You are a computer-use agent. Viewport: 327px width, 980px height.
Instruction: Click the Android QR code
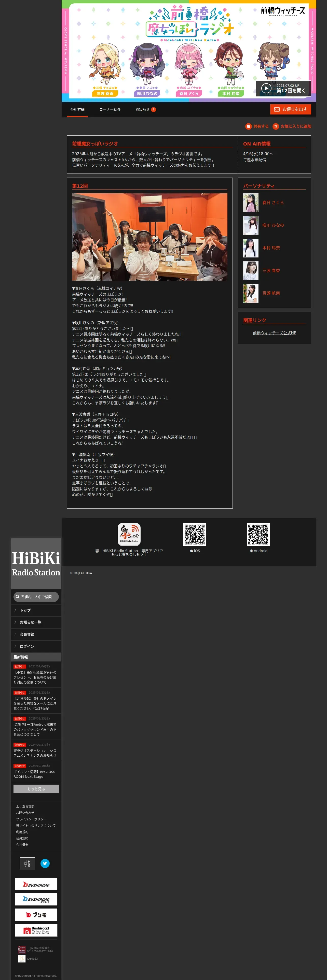point(258,535)
